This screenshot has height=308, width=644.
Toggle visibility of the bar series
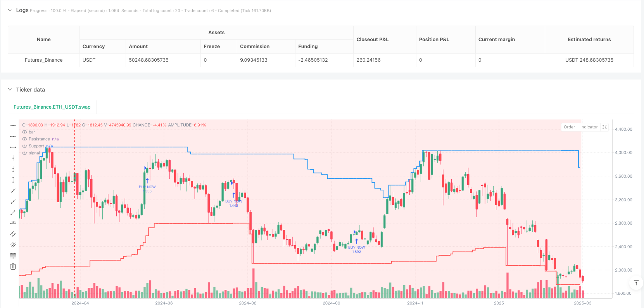[x=24, y=132]
